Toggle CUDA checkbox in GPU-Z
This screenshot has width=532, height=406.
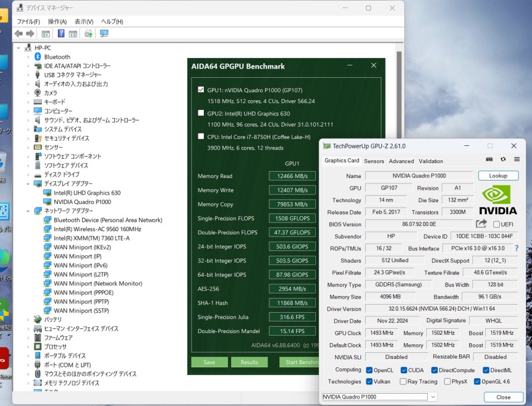404,370
